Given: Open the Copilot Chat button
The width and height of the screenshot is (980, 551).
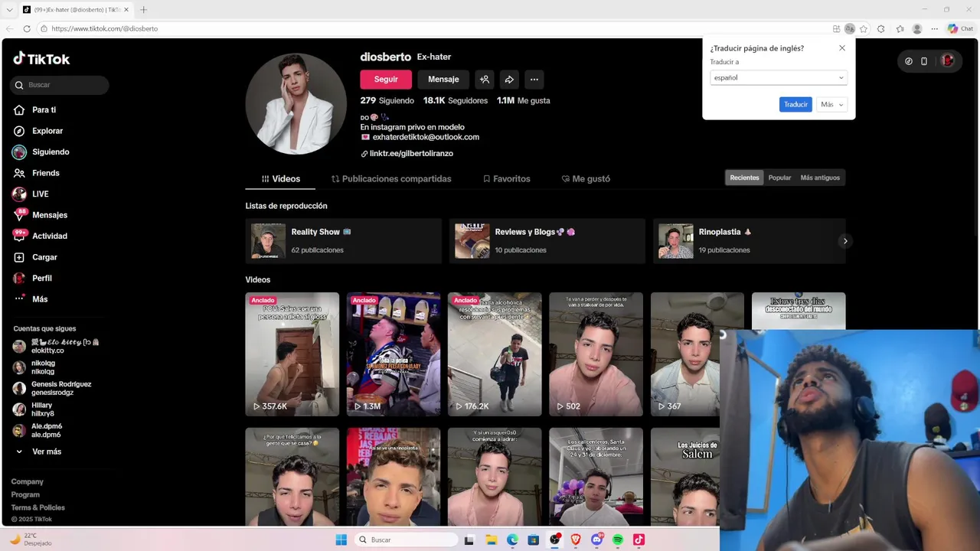Looking at the screenshot, I should pyautogui.click(x=960, y=28).
